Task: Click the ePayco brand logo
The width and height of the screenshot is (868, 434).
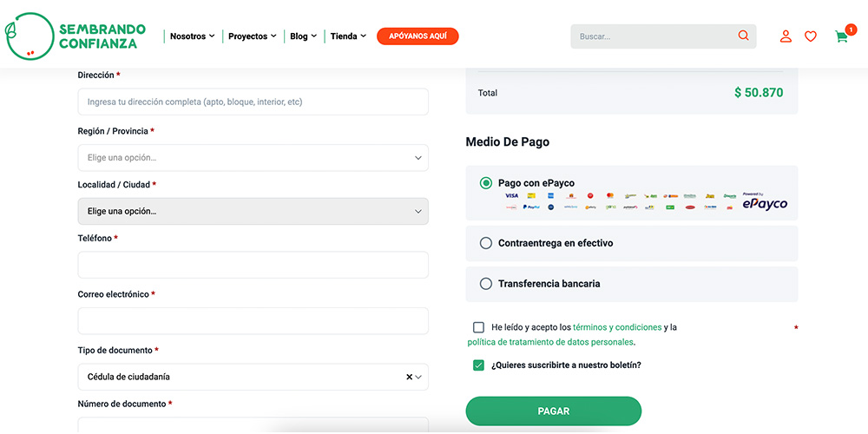Action: (765, 202)
